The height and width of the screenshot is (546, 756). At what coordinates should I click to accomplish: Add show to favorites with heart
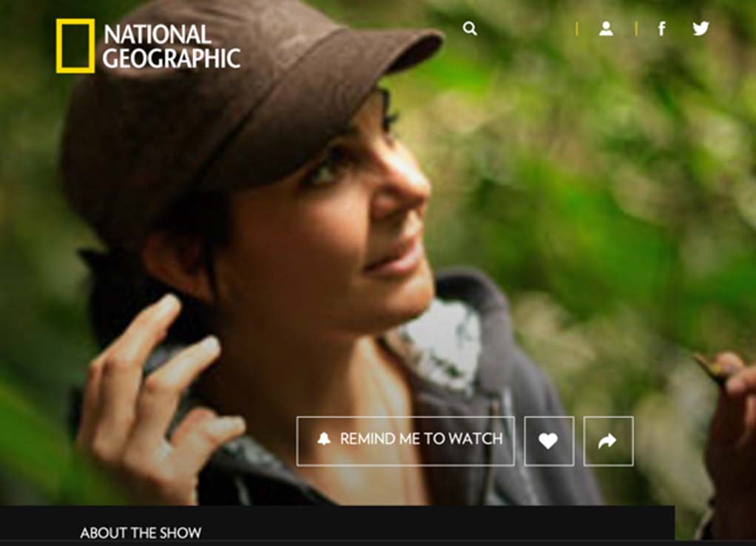tap(549, 441)
